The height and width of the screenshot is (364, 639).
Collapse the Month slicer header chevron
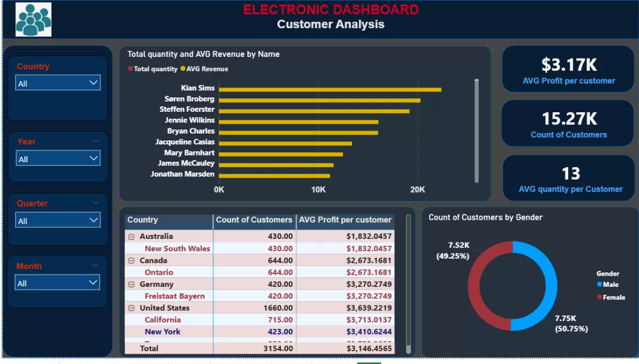click(96, 265)
